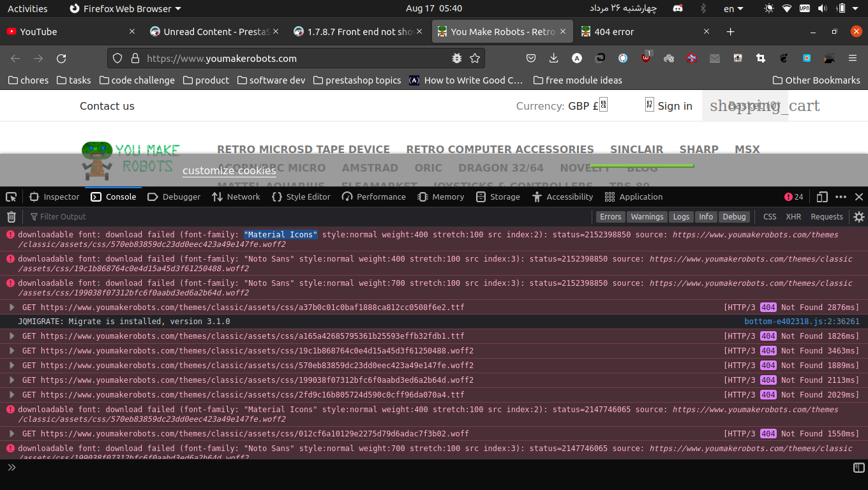Activate the DevTools element picker icon
This screenshot has height=490, width=868.
pos(11,197)
